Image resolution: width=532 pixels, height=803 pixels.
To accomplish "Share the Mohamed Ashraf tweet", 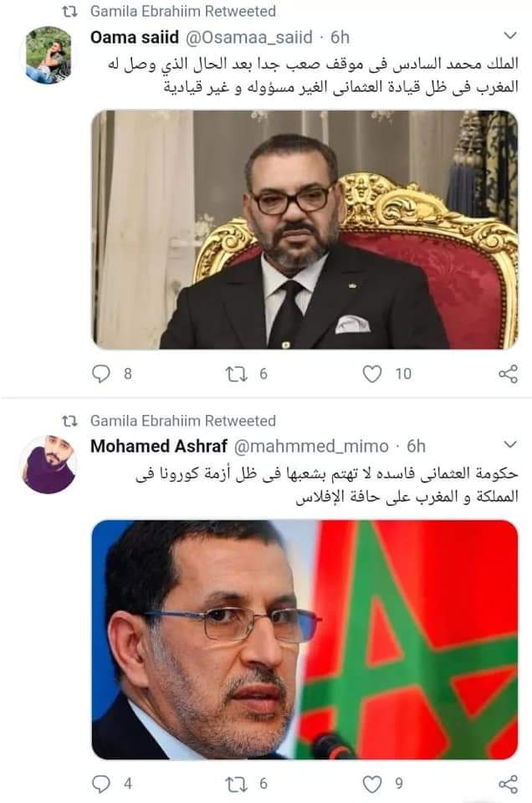I will pyautogui.click(x=508, y=784).
